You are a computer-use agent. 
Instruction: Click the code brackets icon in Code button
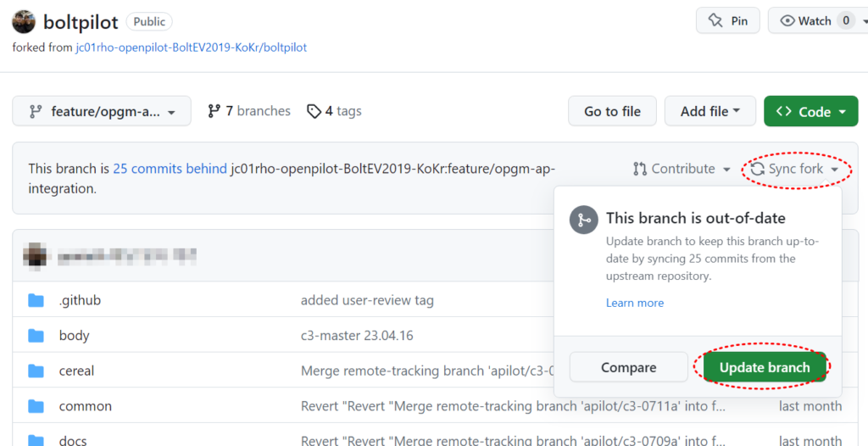coord(783,111)
